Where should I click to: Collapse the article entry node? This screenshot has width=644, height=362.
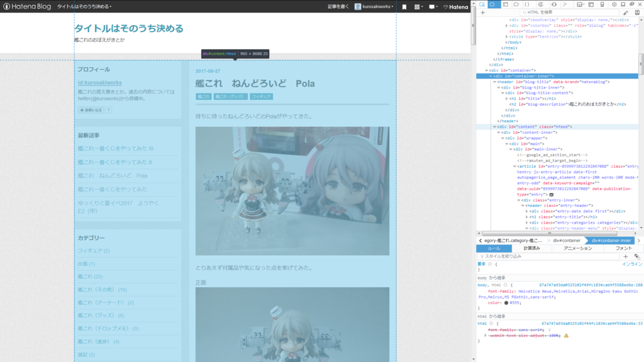pyautogui.click(x=514, y=167)
